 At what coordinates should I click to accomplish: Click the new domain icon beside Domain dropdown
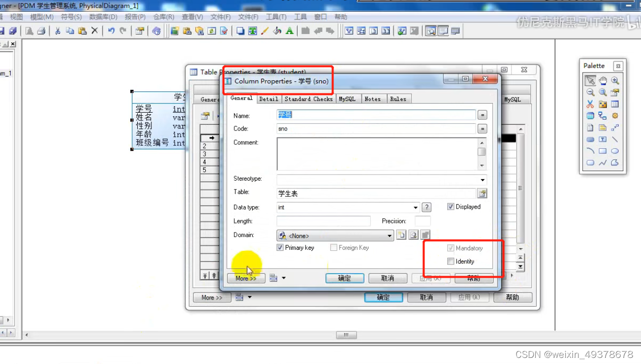(x=402, y=235)
